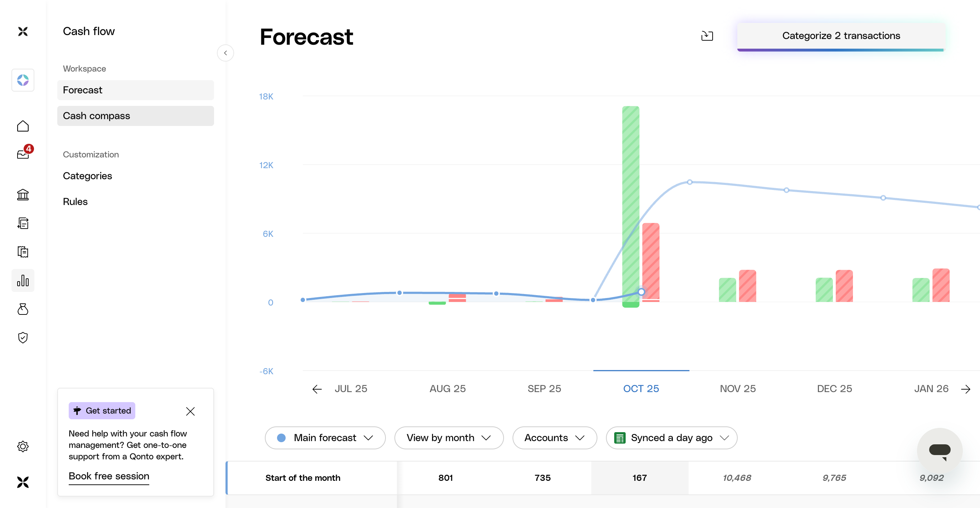Open the shield checkmark icon
This screenshot has height=508, width=980.
[x=23, y=338]
